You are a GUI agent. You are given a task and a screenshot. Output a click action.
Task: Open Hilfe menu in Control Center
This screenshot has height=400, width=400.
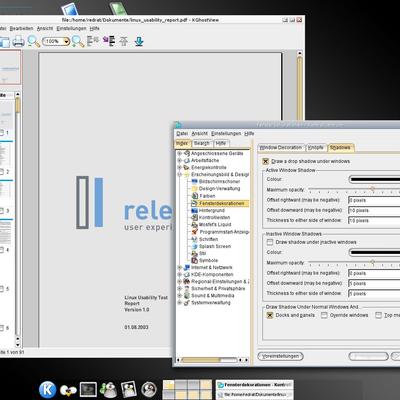[249, 133]
